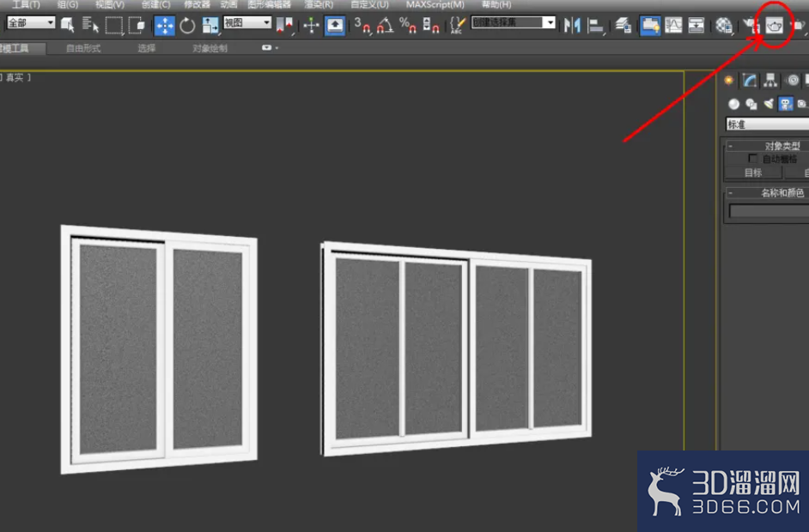Open the Create command panel tab

[x=728, y=80]
